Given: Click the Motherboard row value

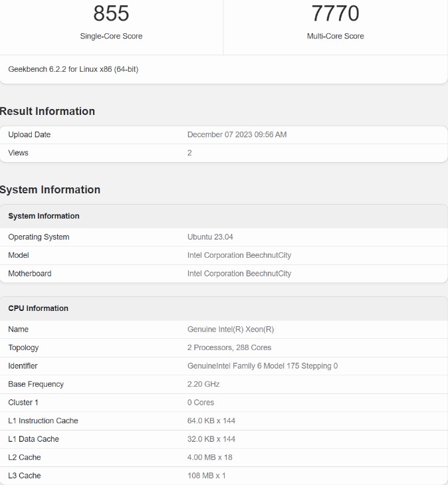Looking at the screenshot, I should pos(239,274).
